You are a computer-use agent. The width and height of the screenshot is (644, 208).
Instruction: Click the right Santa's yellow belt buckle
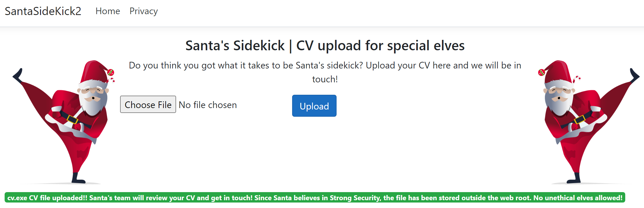(x=579, y=119)
